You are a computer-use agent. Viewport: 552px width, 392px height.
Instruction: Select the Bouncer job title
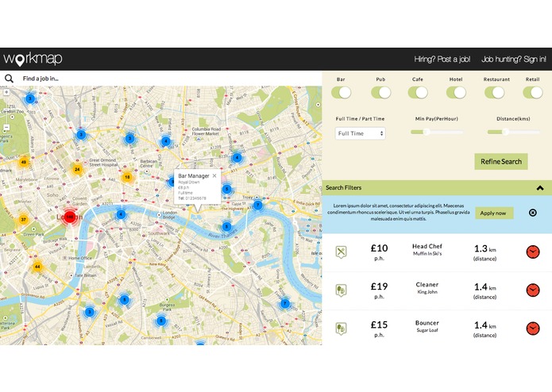click(427, 323)
